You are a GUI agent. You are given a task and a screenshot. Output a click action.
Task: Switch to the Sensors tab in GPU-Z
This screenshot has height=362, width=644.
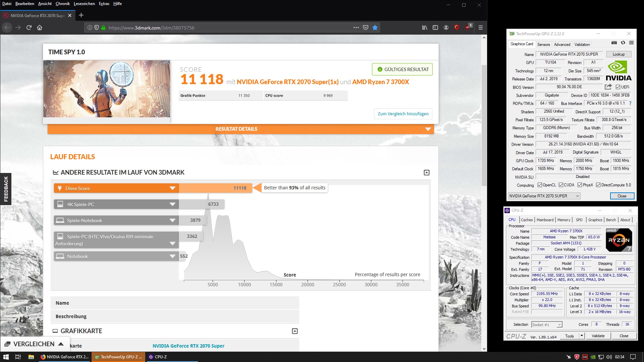pyautogui.click(x=543, y=45)
